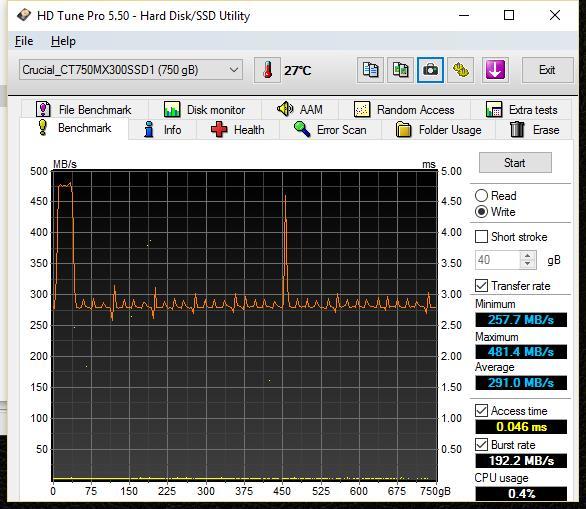This screenshot has width=586, height=509.
Task: Click the 192.2 MB/s burst rate value
Action: 521,460
